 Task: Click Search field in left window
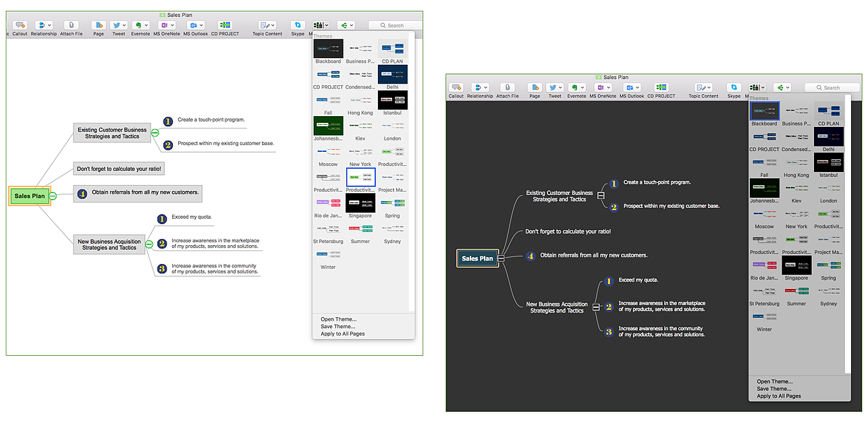click(x=395, y=26)
